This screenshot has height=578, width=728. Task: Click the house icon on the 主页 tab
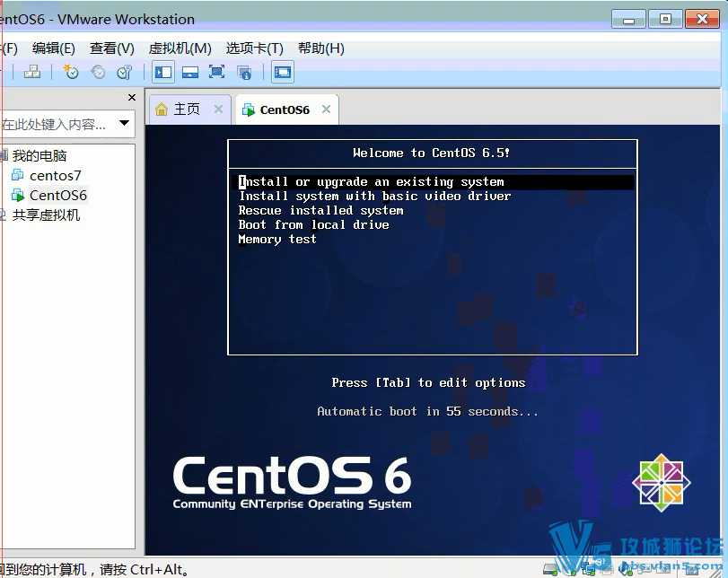point(161,109)
